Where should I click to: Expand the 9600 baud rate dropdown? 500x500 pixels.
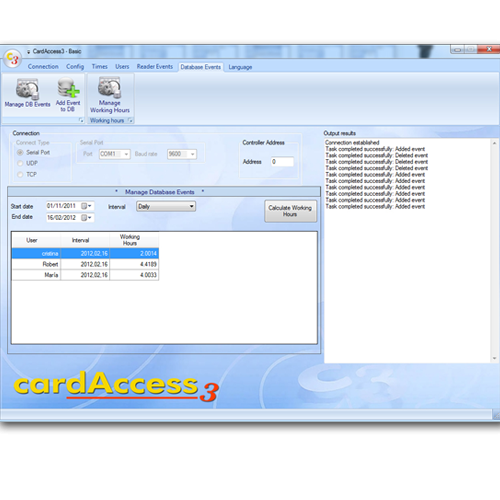(x=193, y=154)
